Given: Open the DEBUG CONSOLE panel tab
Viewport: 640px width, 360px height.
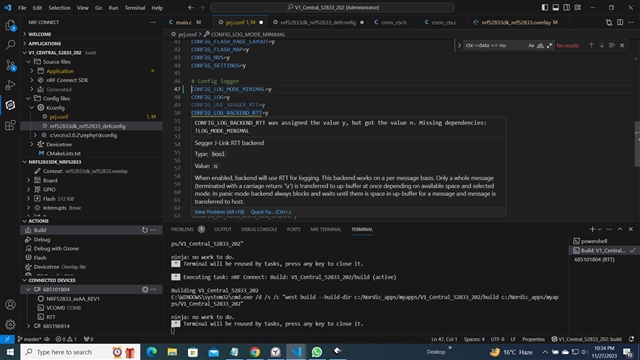Looking at the screenshot, I should [x=259, y=229].
